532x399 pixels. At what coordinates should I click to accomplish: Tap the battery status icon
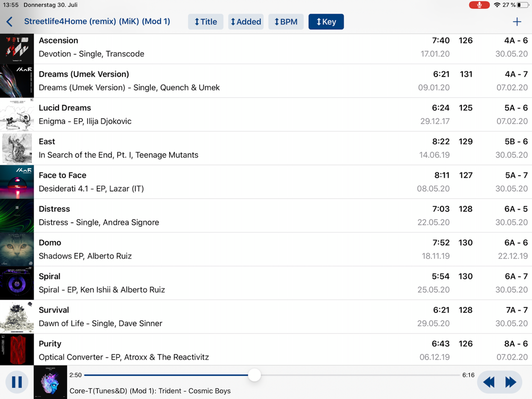[522, 5]
